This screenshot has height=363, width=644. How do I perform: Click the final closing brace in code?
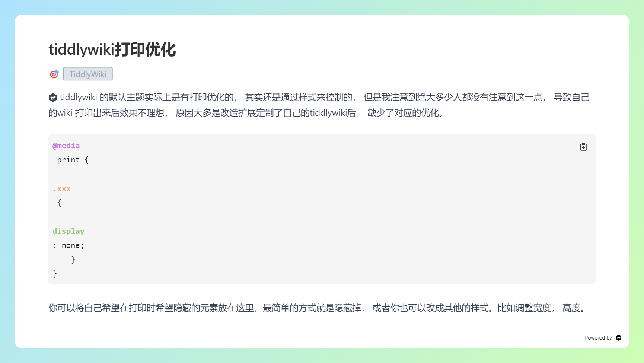(x=55, y=274)
